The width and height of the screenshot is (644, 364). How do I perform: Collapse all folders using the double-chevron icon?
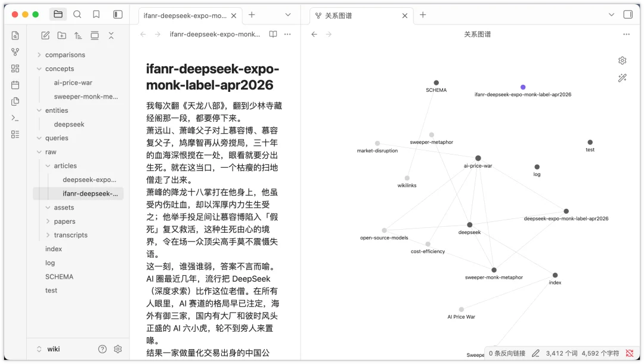click(x=111, y=35)
